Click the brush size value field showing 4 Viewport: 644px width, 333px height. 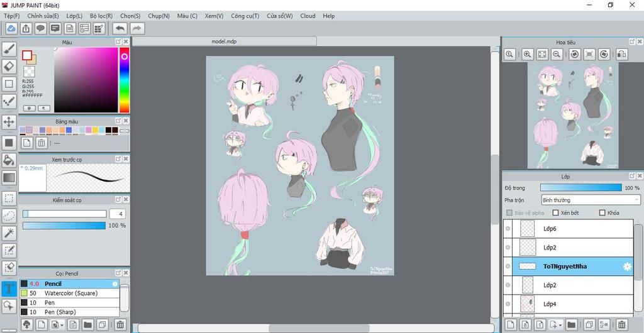[118, 214]
